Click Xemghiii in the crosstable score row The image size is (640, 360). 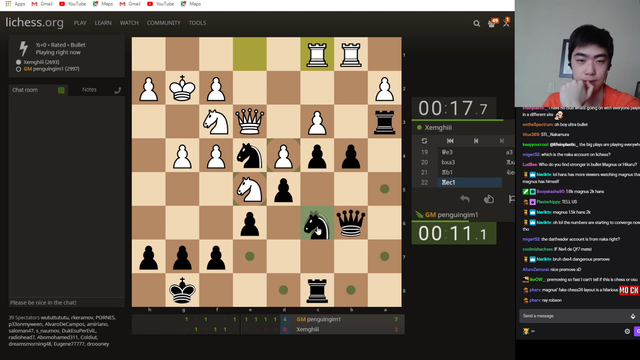click(x=307, y=329)
